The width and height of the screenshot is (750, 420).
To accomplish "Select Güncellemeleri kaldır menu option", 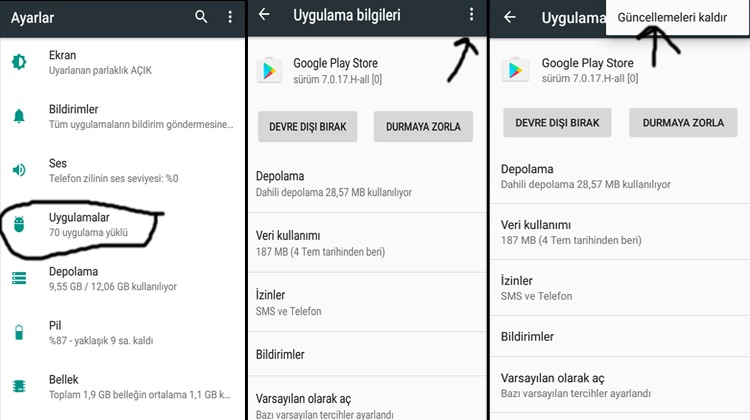I will point(672,18).
